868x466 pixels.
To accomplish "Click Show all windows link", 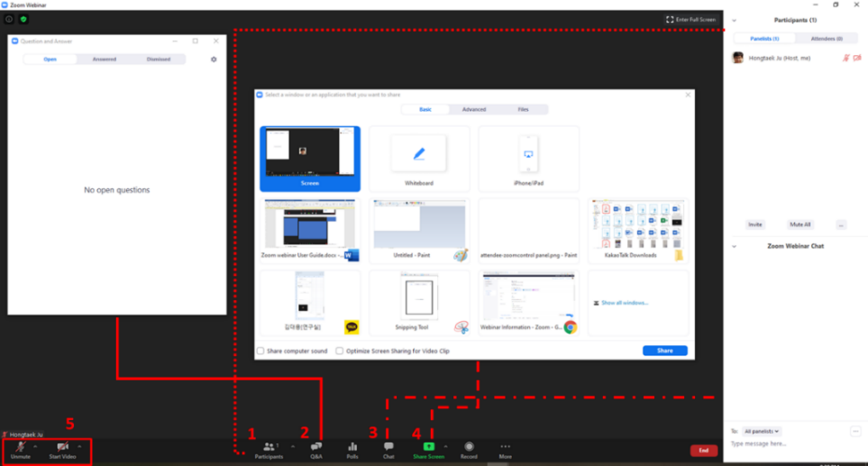I will pyautogui.click(x=625, y=303).
